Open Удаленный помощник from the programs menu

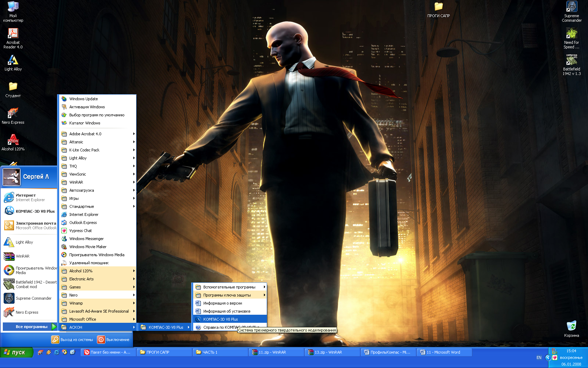[x=98, y=263]
